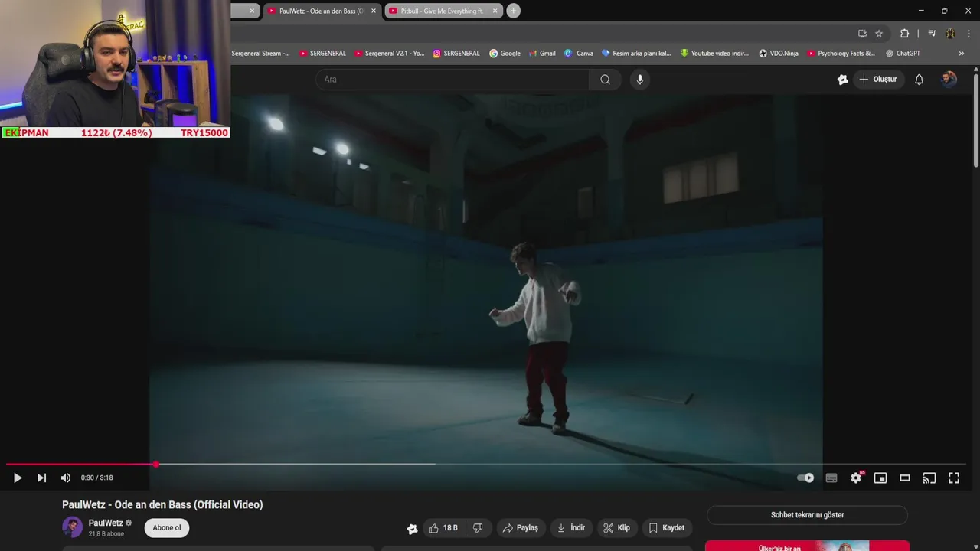
Task: Switch to PaulWetz - Ode an den Bass tab
Action: (x=322, y=11)
